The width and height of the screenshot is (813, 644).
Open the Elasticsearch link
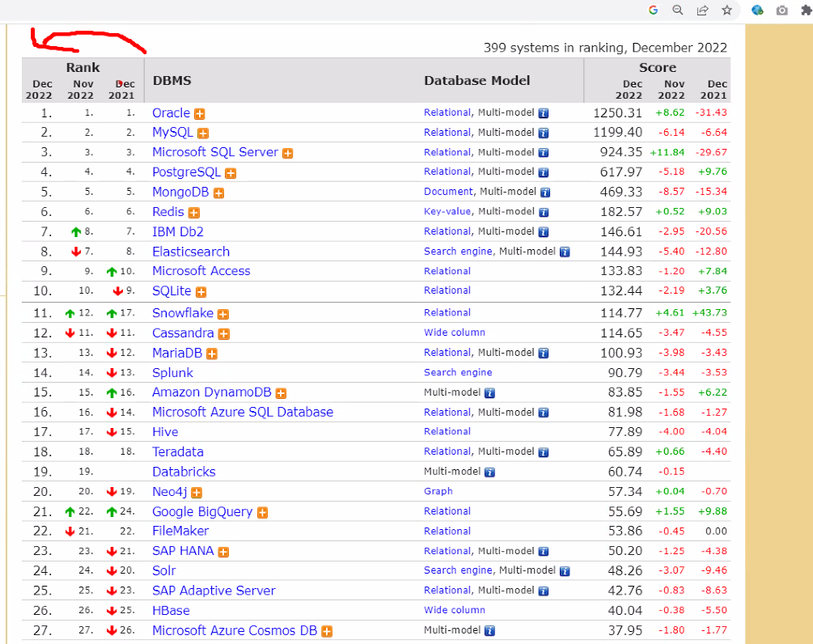191,252
